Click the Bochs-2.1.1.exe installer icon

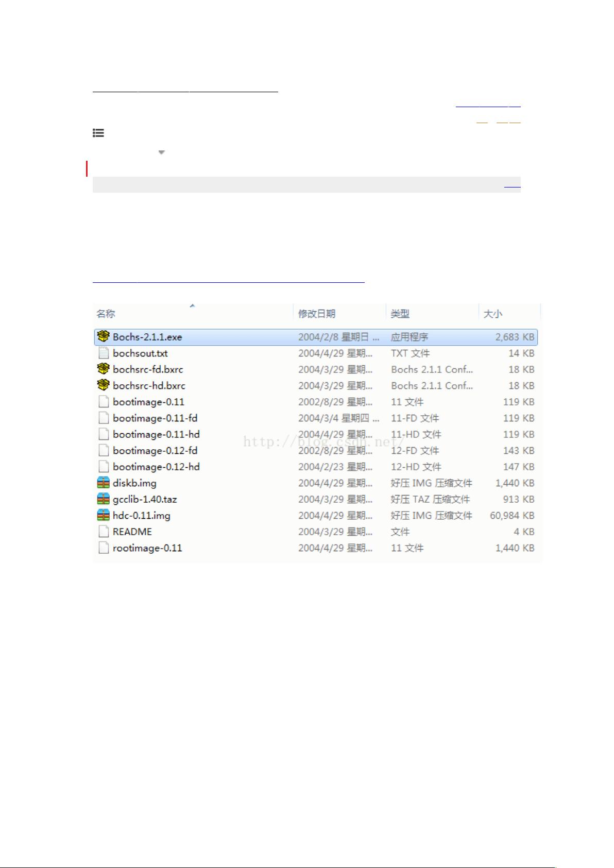tap(104, 336)
